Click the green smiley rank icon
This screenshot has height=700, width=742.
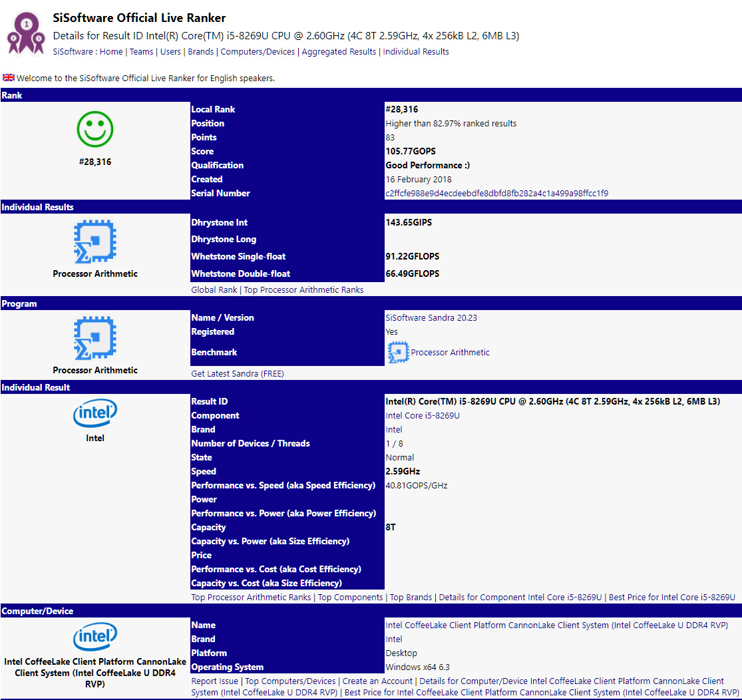[x=95, y=129]
